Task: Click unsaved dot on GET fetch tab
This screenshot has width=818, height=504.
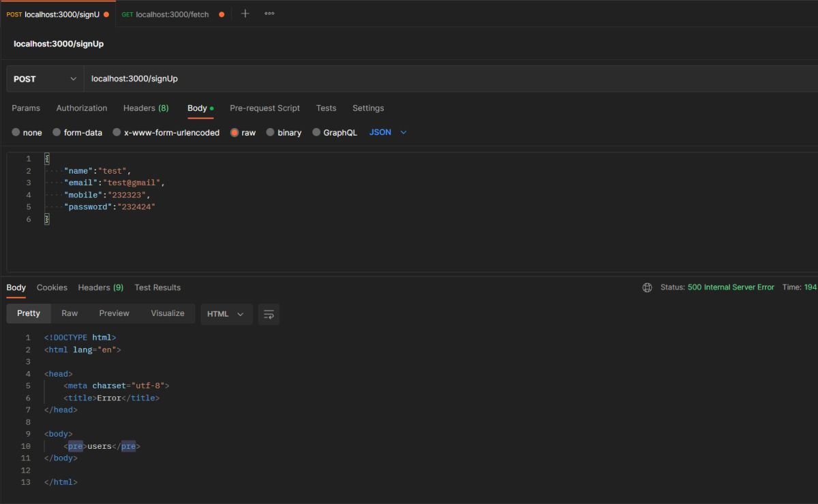Action: click(222, 14)
